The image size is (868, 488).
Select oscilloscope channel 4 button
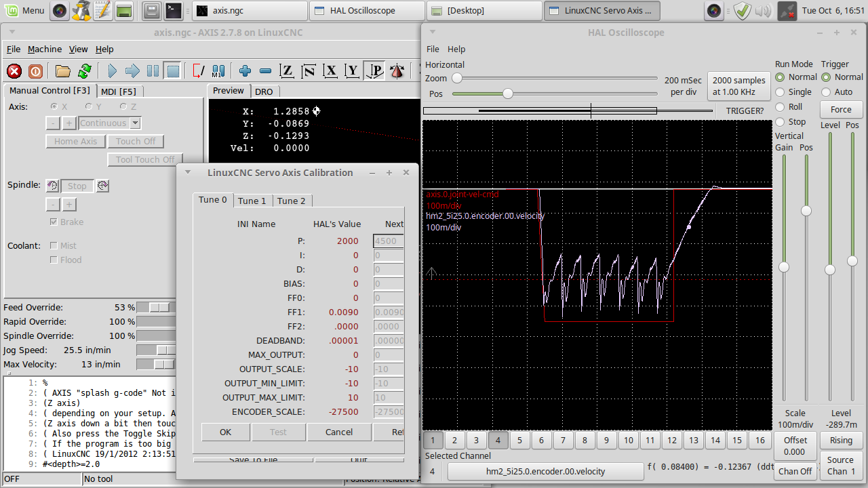498,441
